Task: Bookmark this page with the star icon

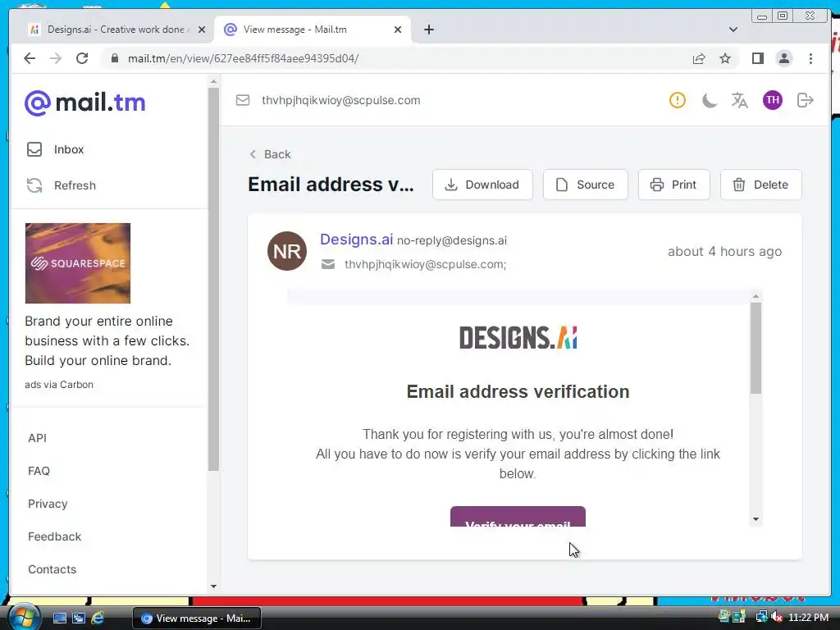Action: point(725,58)
